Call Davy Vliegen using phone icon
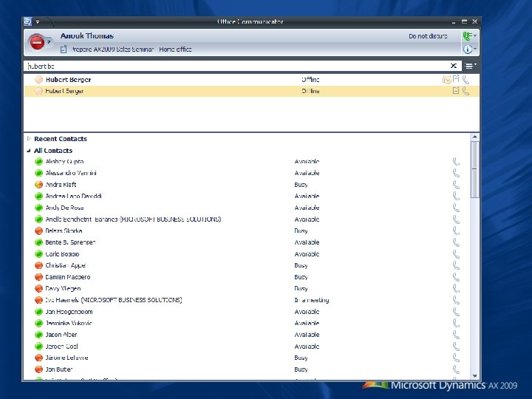 tap(456, 289)
